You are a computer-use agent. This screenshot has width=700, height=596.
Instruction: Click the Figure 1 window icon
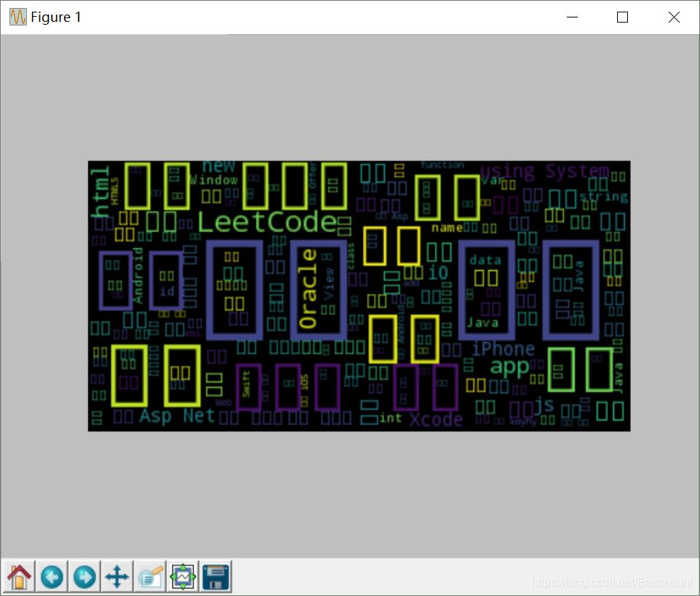(18, 17)
